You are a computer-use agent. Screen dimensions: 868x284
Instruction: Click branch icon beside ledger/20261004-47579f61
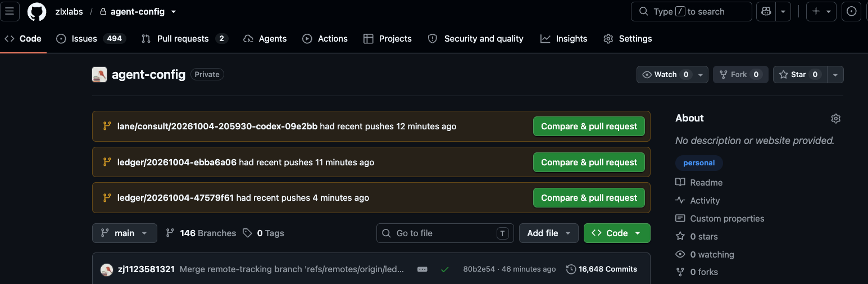click(107, 197)
